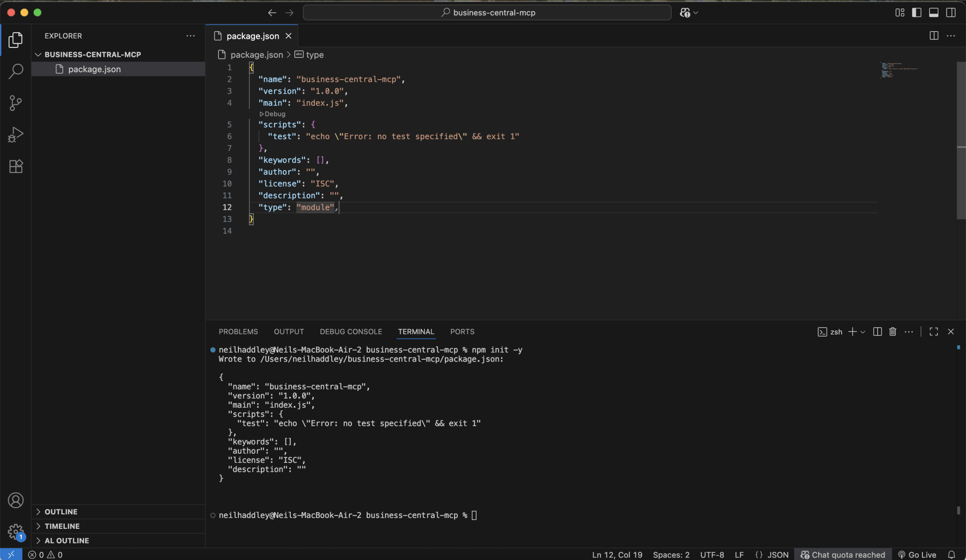Screen dimensions: 966x560
Task: Open the Manage settings gear menu
Action: point(15,532)
